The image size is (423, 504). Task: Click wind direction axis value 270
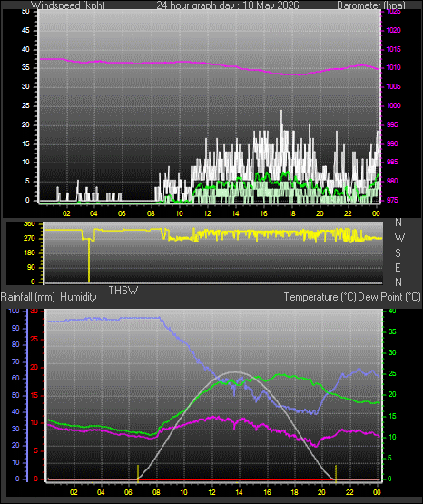click(x=29, y=239)
